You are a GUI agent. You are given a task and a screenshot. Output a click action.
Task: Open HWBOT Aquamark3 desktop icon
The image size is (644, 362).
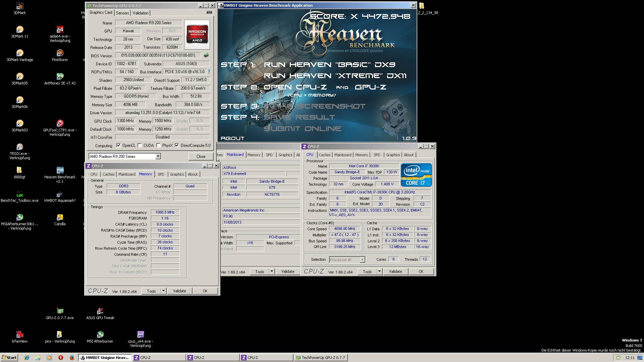[x=60, y=196]
